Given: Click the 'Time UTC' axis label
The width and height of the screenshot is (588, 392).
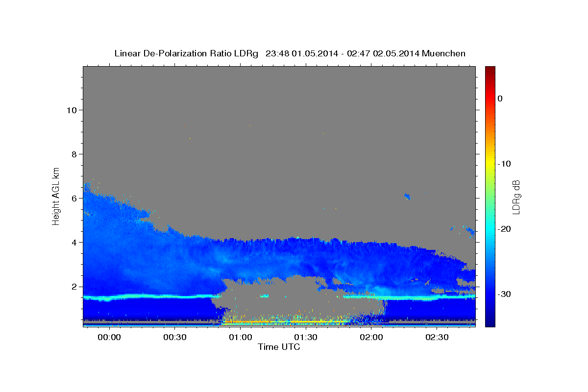Looking at the screenshot, I should click(x=279, y=347).
